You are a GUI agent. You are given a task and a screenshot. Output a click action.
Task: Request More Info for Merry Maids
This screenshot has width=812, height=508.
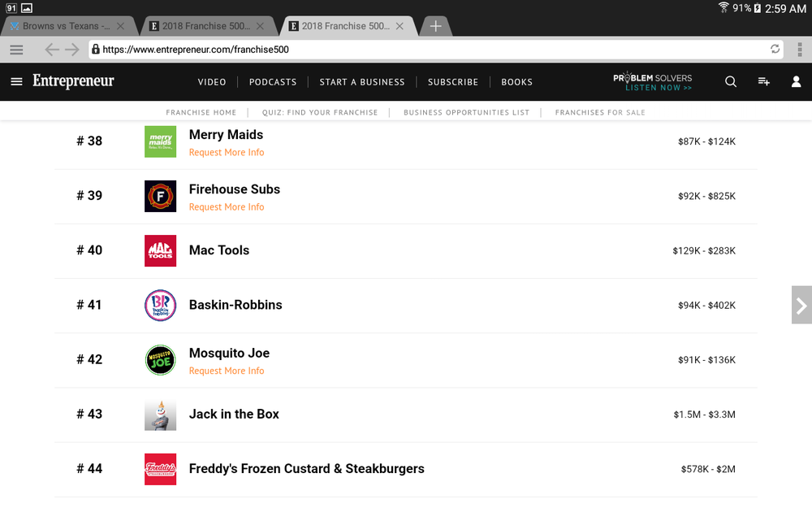[227, 153]
